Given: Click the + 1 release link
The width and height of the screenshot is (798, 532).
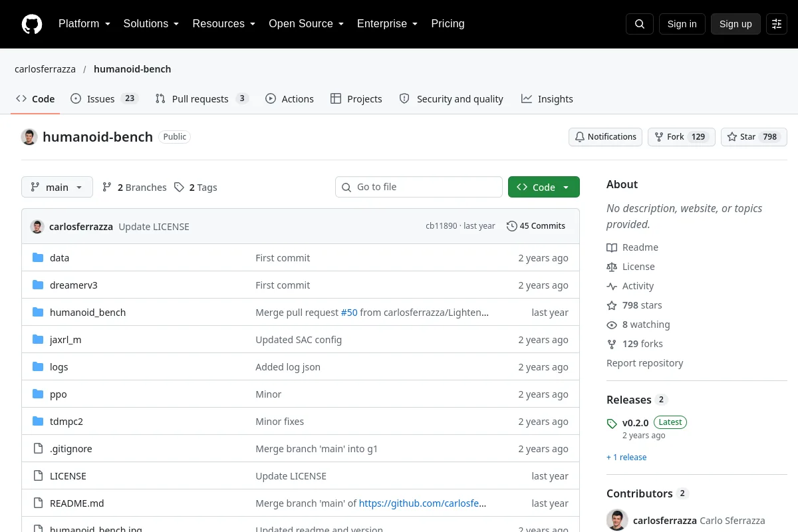Looking at the screenshot, I should click(626, 458).
